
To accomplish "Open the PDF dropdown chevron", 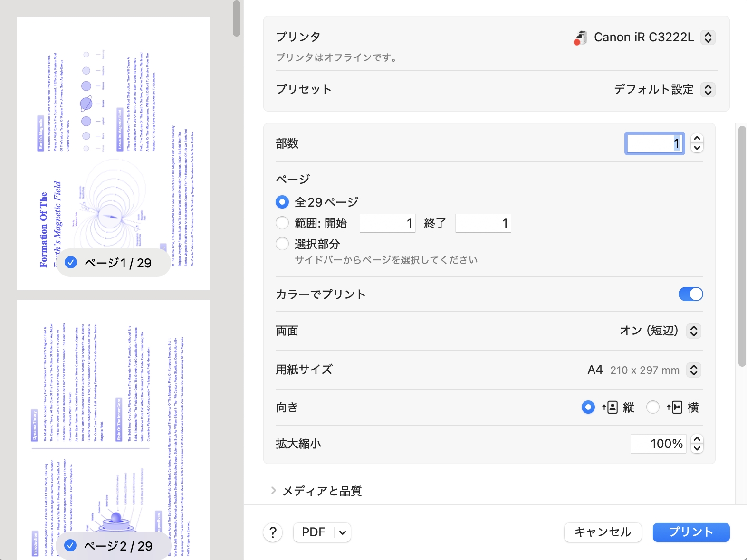I will click(x=343, y=532).
